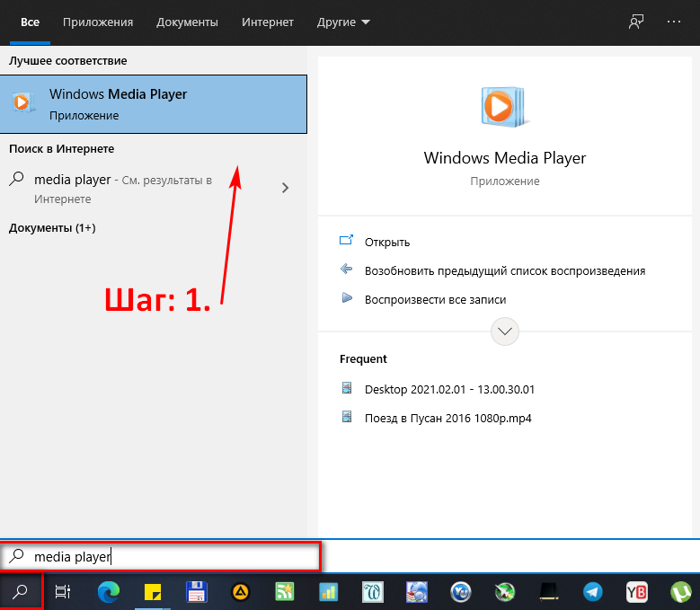The width and height of the screenshot is (700, 610).
Task: Click Открыть to launch the app
Action: (387, 242)
